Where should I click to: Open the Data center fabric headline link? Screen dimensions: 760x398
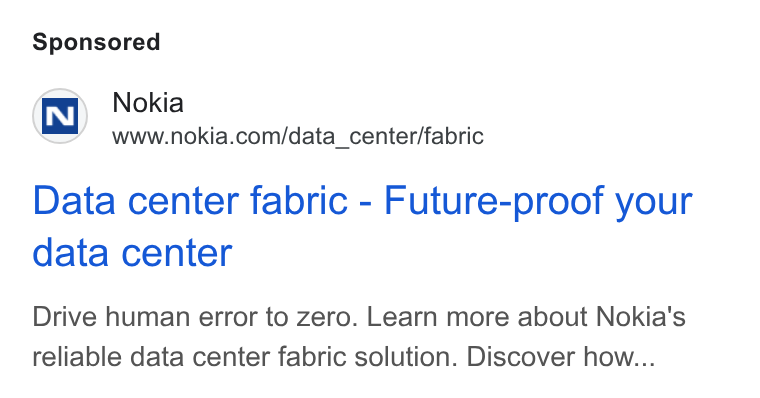[x=363, y=226]
